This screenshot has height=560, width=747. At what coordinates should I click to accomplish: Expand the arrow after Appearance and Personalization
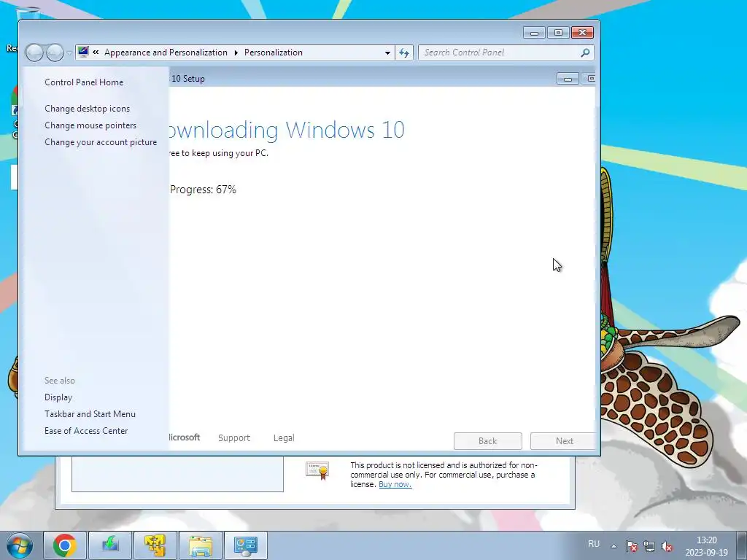(236, 52)
